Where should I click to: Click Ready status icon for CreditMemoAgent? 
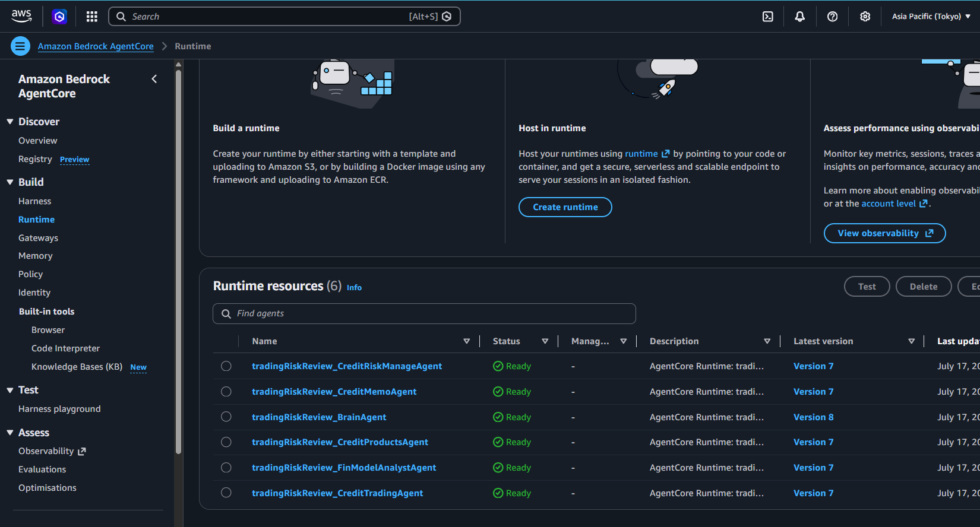[498, 392]
